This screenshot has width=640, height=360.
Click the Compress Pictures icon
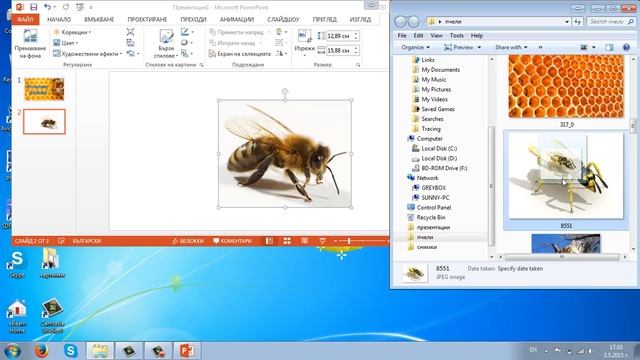[130, 32]
